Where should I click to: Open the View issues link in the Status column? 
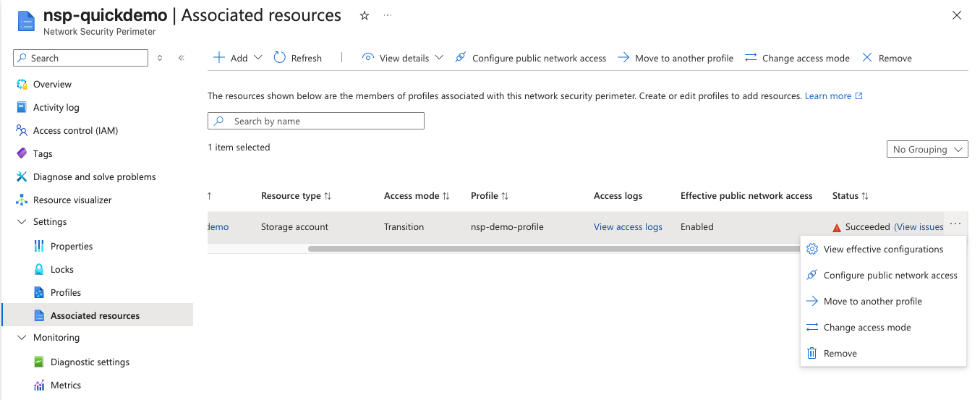(919, 226)
